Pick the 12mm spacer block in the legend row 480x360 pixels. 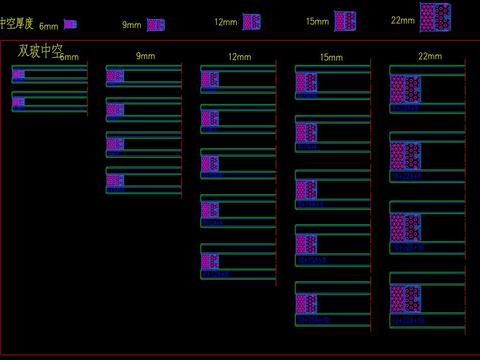[x=251, y=22]
